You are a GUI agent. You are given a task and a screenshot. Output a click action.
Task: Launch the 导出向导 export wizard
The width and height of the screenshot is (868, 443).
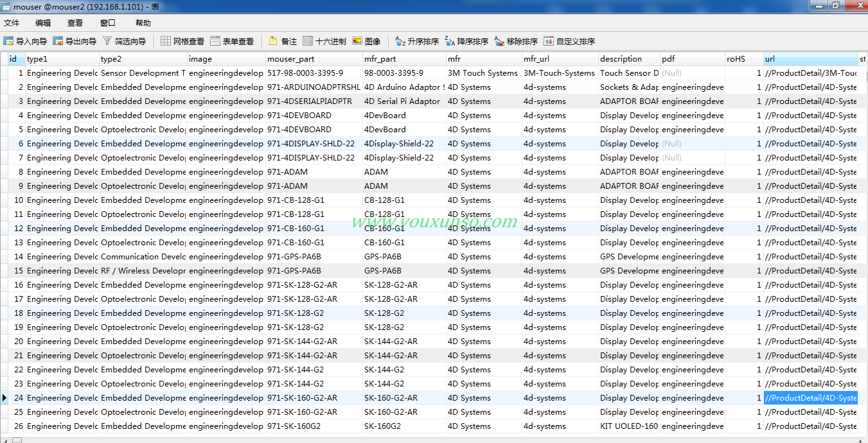(x=75, y=41)
